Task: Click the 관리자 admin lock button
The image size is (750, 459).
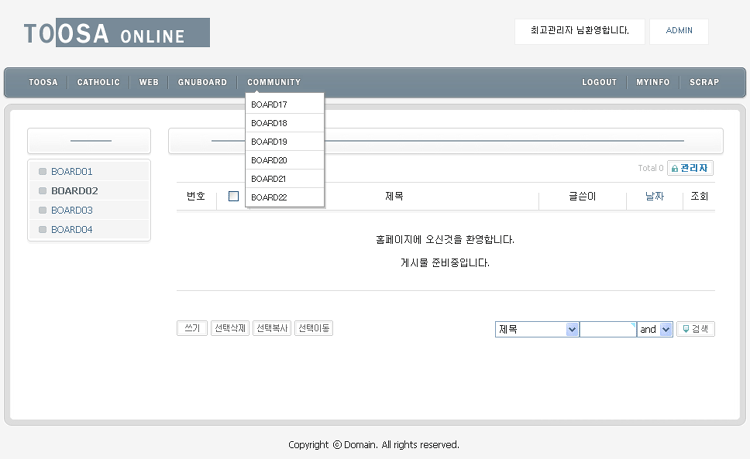Action: (690, 168)
